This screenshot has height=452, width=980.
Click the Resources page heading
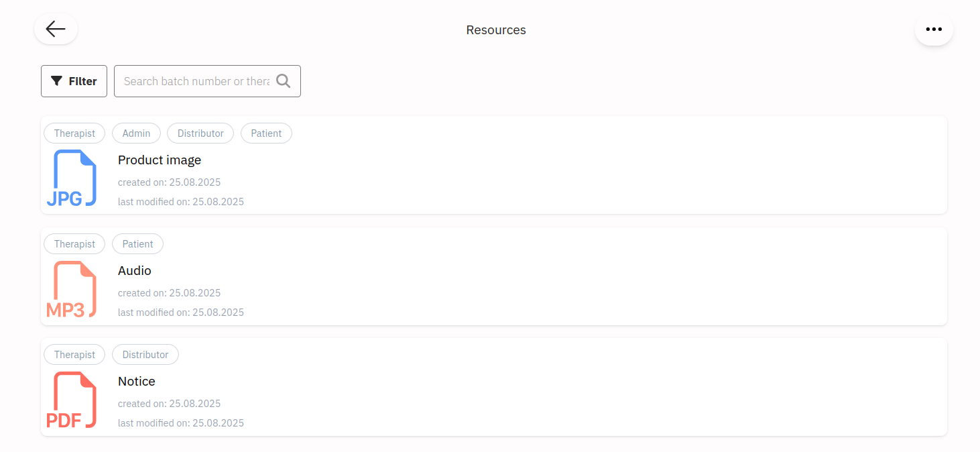pyautogui.click(x=496, y=30)
